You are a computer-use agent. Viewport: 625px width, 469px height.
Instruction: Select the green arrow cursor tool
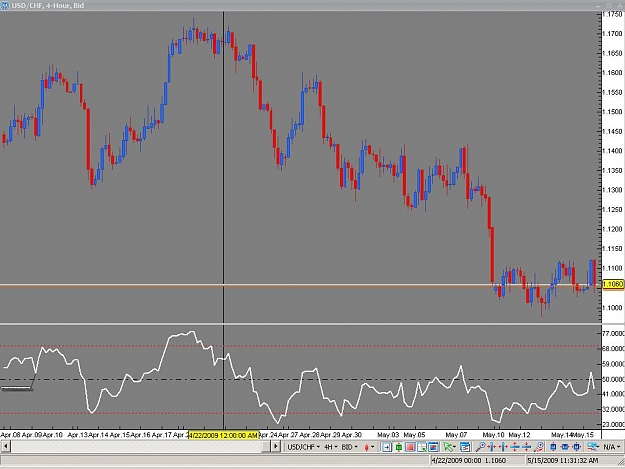(x=450, y=447)
